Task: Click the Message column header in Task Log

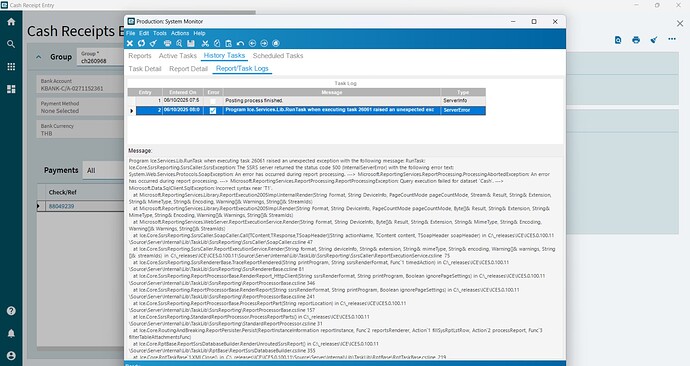Action: pyautogui.click(x=332, y=92)
